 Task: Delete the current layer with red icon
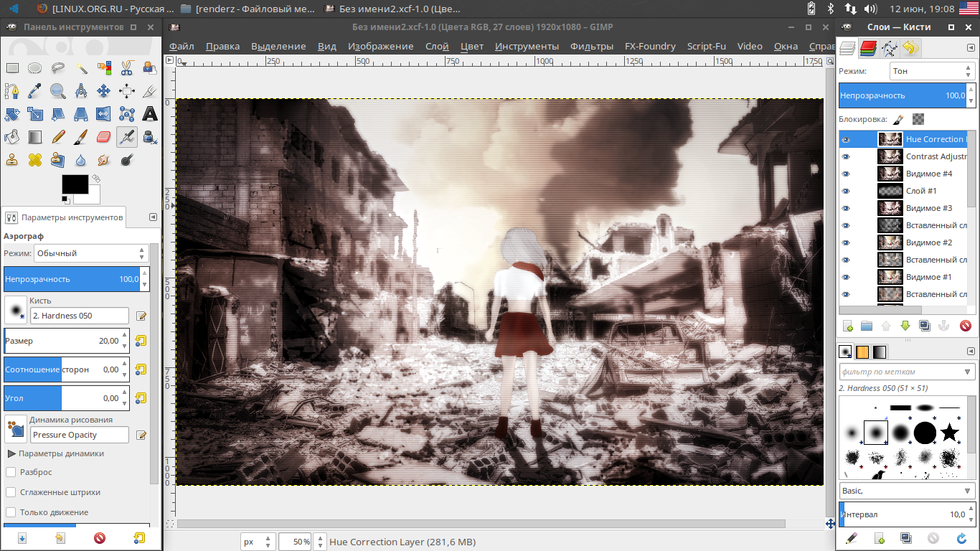click(x=965, y=326)
